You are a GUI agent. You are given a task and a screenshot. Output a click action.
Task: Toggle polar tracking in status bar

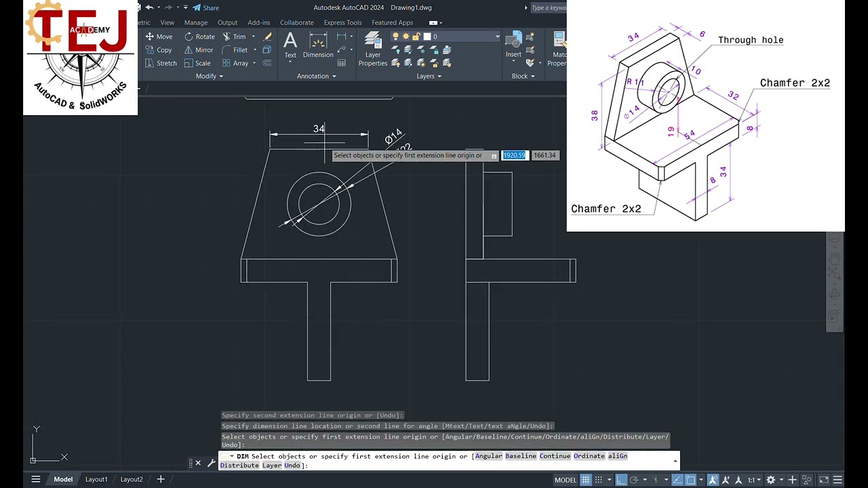tap(633, 480)
